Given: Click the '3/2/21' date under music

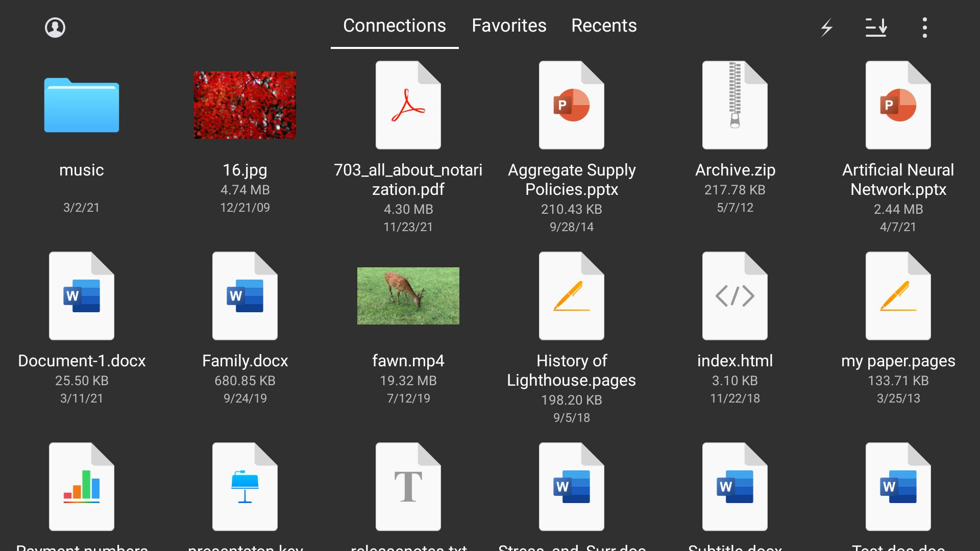Looking at the screenshot, I should pos(82,208).
